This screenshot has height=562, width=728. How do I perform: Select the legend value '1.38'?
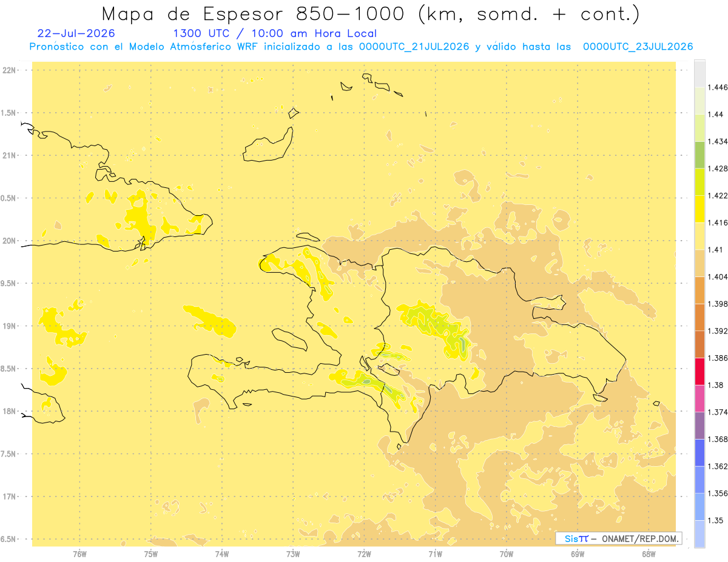[715, 385]
